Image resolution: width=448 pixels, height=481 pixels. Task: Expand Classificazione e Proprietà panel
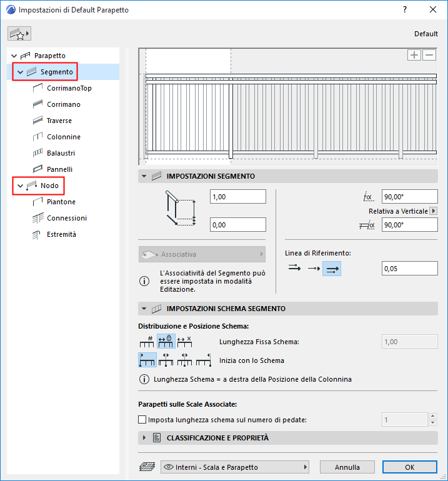click(x=144, y=438)
